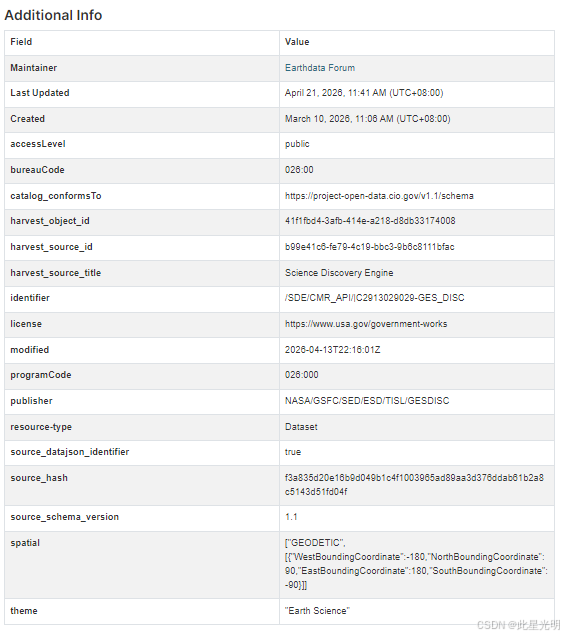Select the "Earth Science" theme value

pos(317,611)
